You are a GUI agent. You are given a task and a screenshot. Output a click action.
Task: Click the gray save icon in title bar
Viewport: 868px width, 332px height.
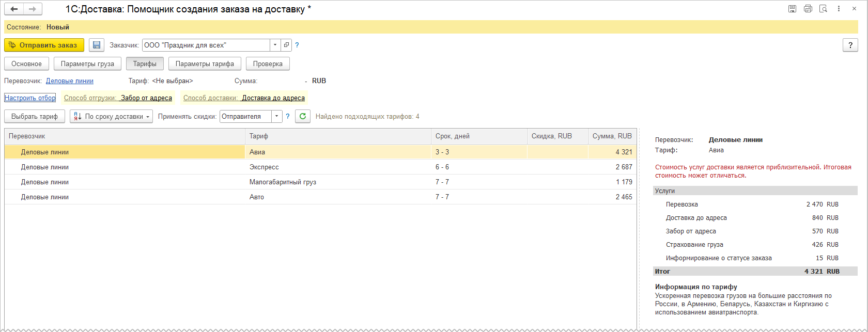click(792, 9)
